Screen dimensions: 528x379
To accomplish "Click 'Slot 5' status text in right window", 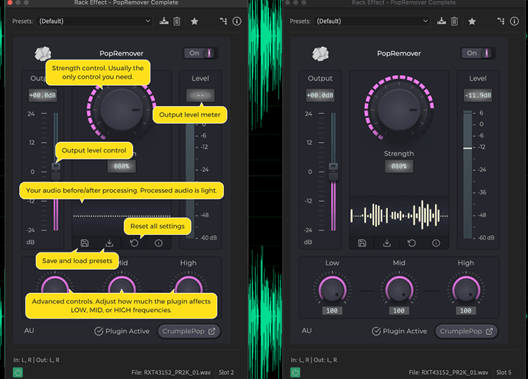I will tap(504, 372).
